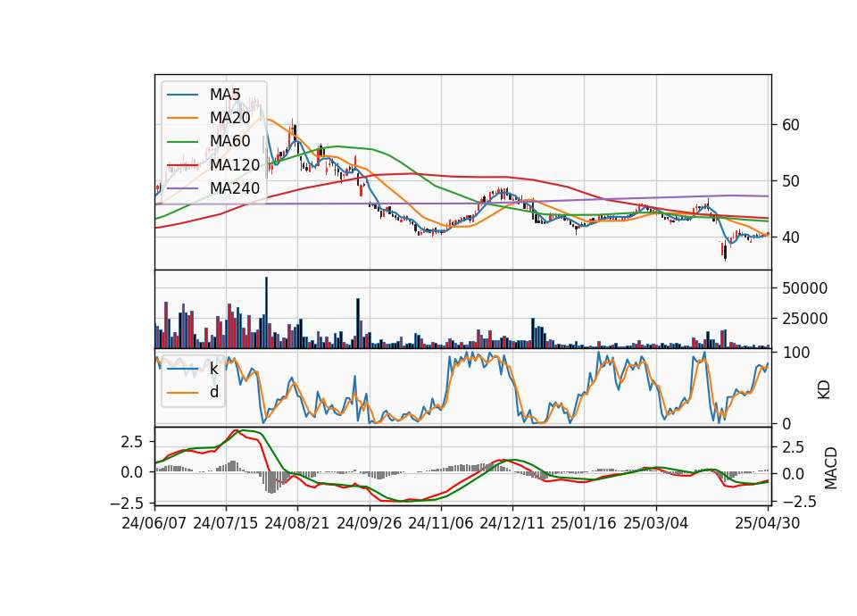The image size is (857, 616).
Task: Click the price axis label 40
Action: point(791,237)
